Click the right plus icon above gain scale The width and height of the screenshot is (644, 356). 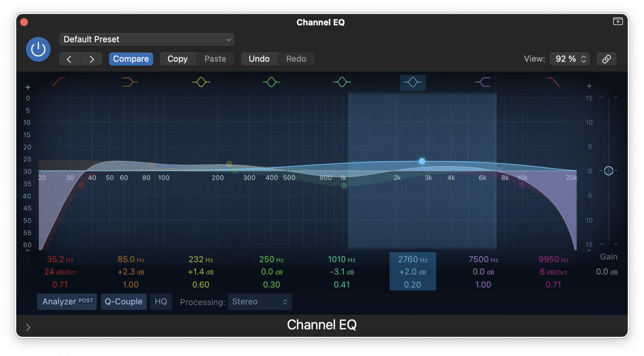[x=589, y=86]
